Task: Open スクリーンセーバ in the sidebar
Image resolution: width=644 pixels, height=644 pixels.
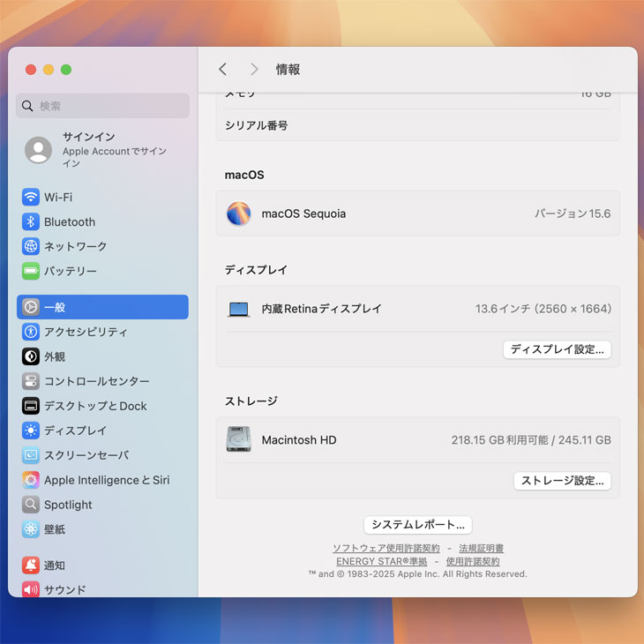Action: coord(86,455)
